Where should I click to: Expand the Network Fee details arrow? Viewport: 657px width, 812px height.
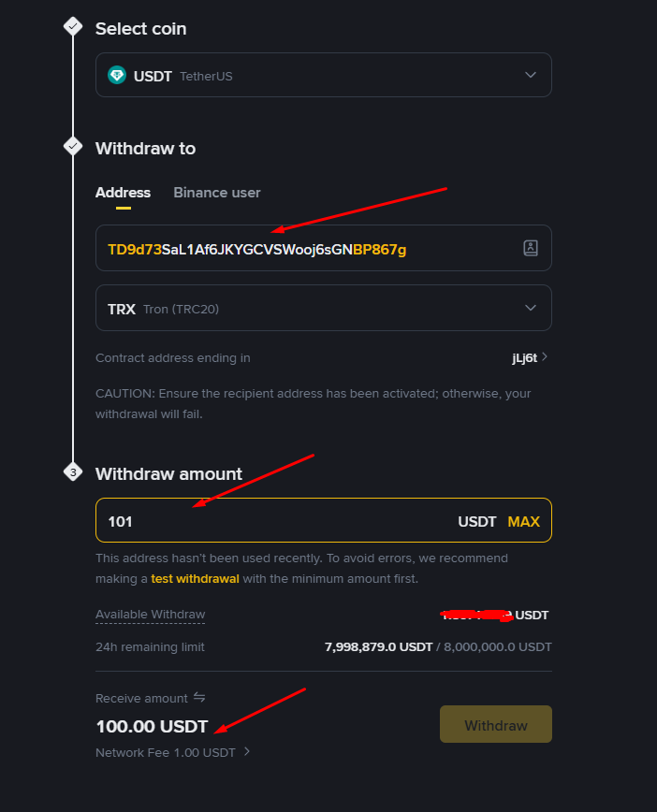(x=247, y=751)
